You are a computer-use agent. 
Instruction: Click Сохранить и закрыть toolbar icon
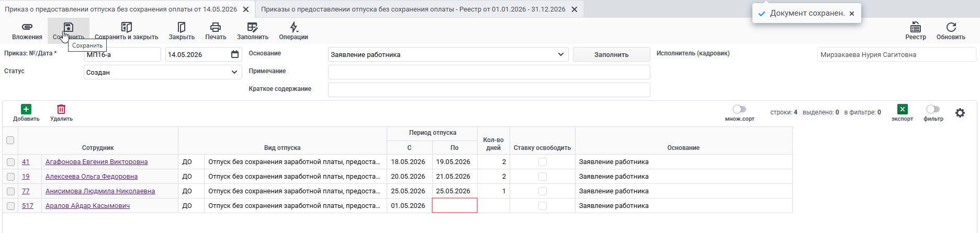(126, 27)
